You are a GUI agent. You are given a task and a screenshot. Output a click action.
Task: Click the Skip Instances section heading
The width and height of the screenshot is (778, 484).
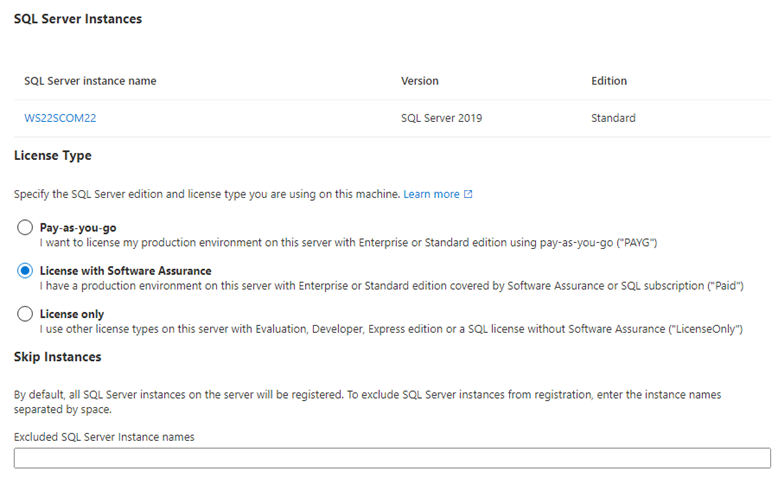tap(57, 357)
